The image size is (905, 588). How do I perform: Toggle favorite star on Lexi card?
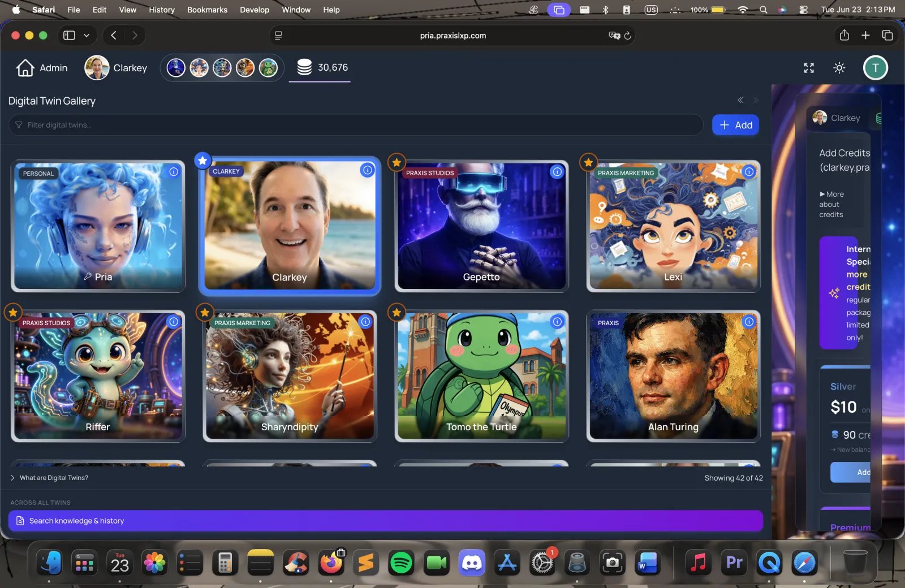point(588,162)
